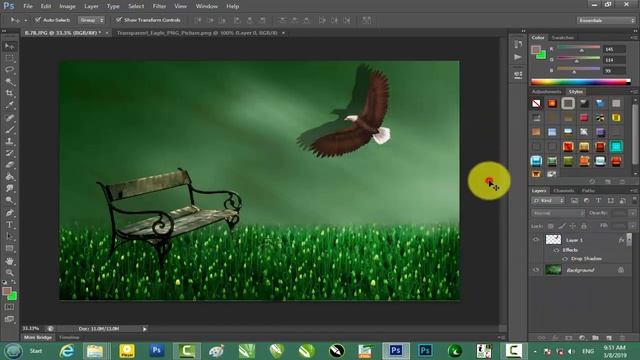Select the Rectangular Marquee tool

coord(9,58)
